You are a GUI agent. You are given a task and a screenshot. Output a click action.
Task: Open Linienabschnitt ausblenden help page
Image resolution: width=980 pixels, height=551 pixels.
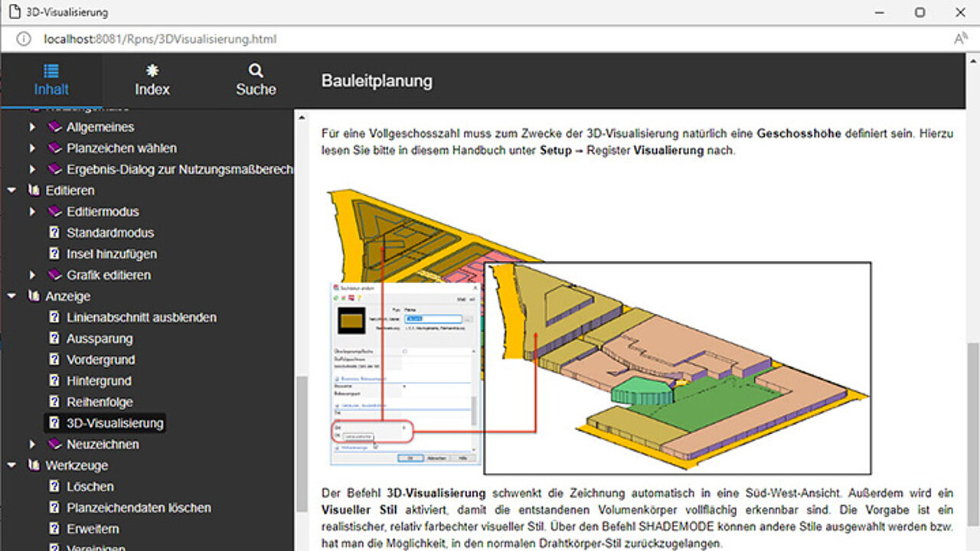pos(142,318)
